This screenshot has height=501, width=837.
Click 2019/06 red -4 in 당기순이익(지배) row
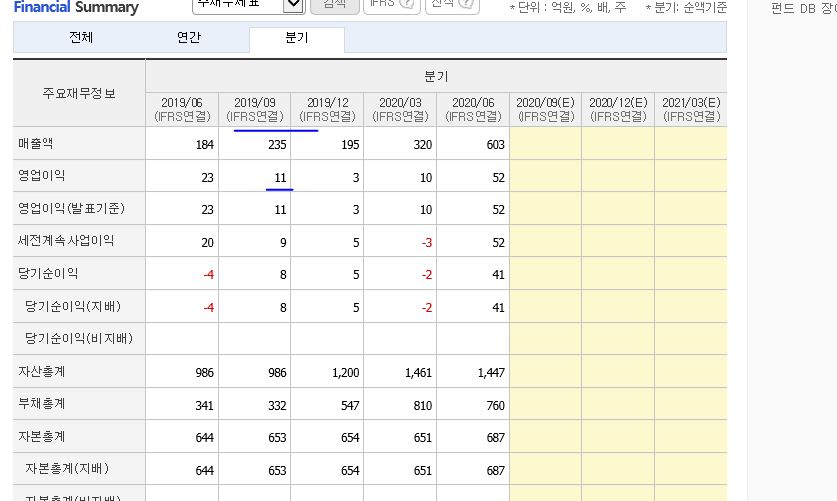tap(209, 308)
